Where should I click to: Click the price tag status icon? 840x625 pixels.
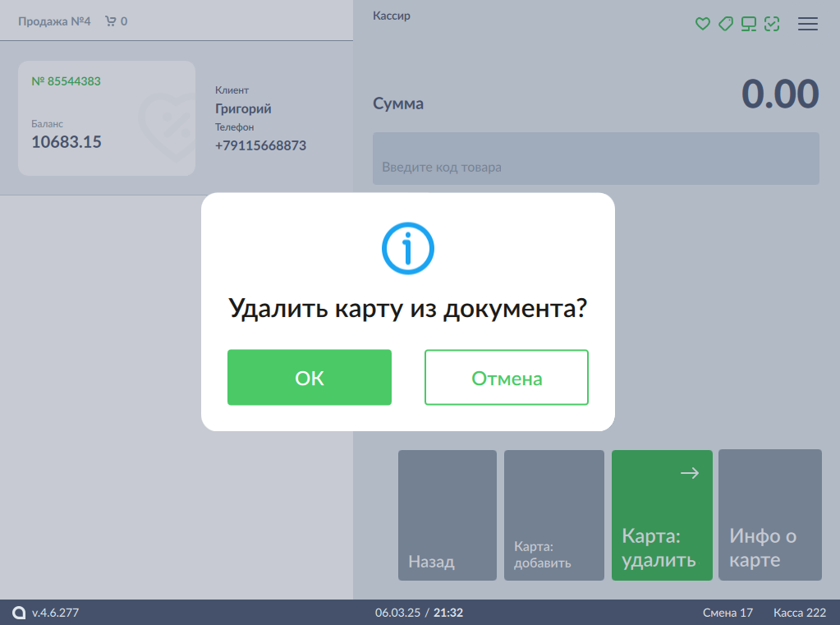click(725, 24)
